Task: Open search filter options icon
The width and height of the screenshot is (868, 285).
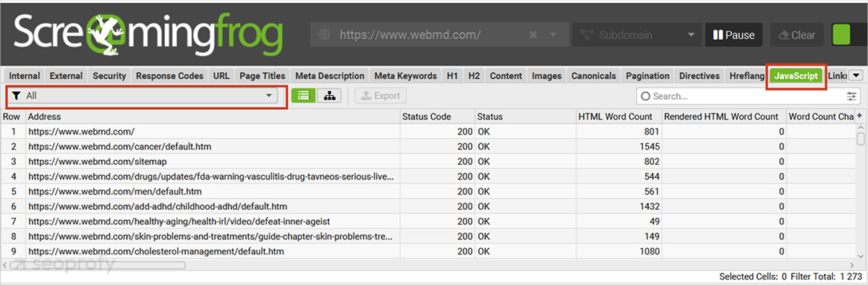Action: coord(851,95)
